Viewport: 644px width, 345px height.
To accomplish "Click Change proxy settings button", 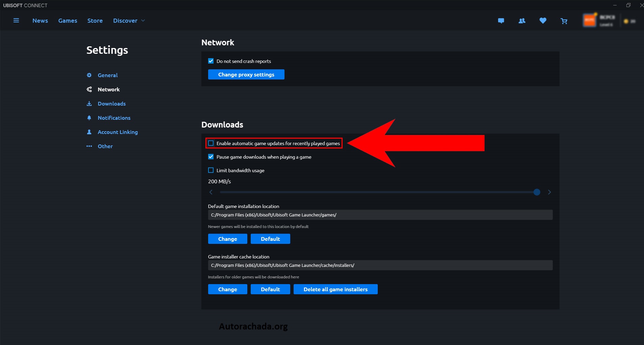I will point(246,74).
